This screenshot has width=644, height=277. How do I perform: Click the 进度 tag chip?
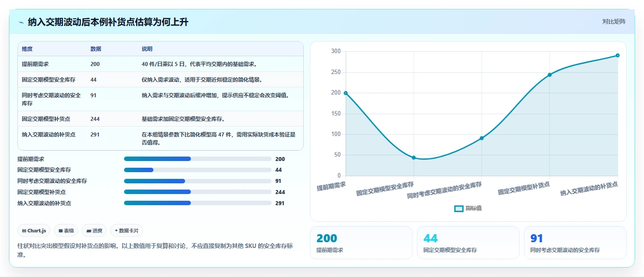(95, 231)
